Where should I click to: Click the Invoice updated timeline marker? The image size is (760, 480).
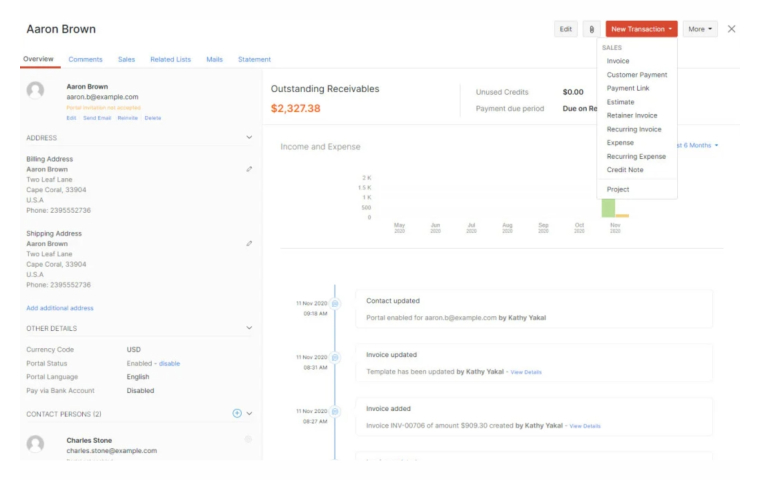pos(334,357)
